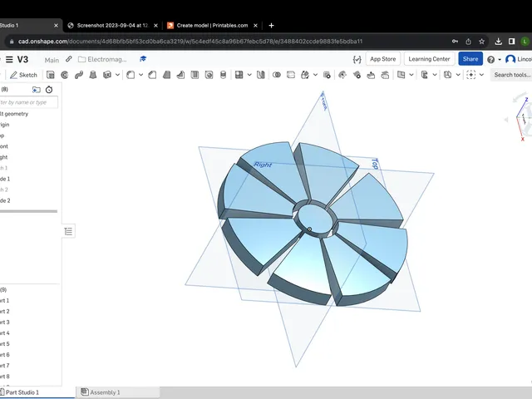Select the Loft tool
The height and width of the screenshot is (399, 532).
93,75
